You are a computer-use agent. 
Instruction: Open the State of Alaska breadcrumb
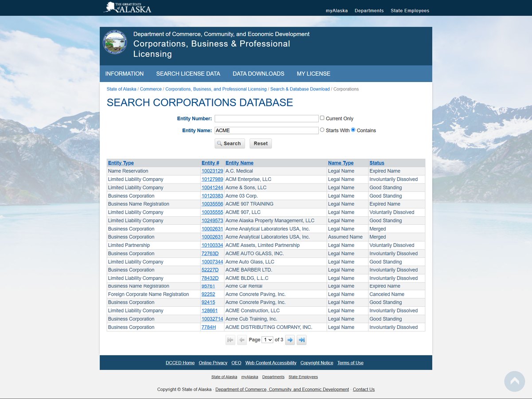click(121, 89)
